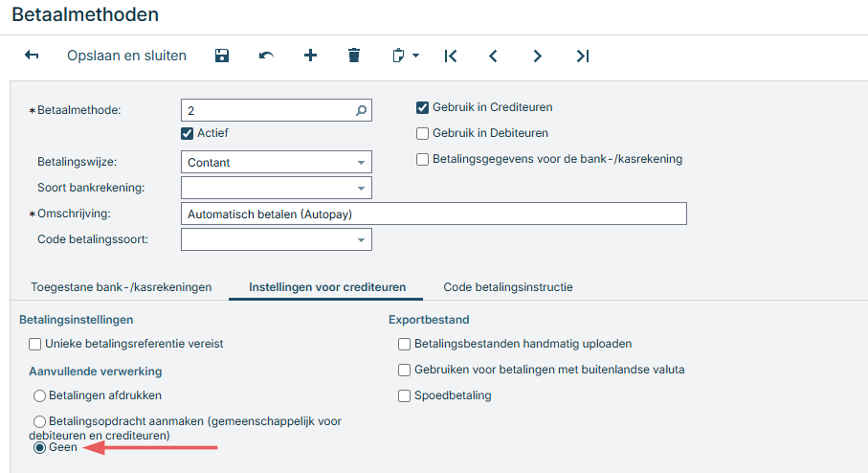Click the back arrow icon
868x473 pixels.
(32, 56)
